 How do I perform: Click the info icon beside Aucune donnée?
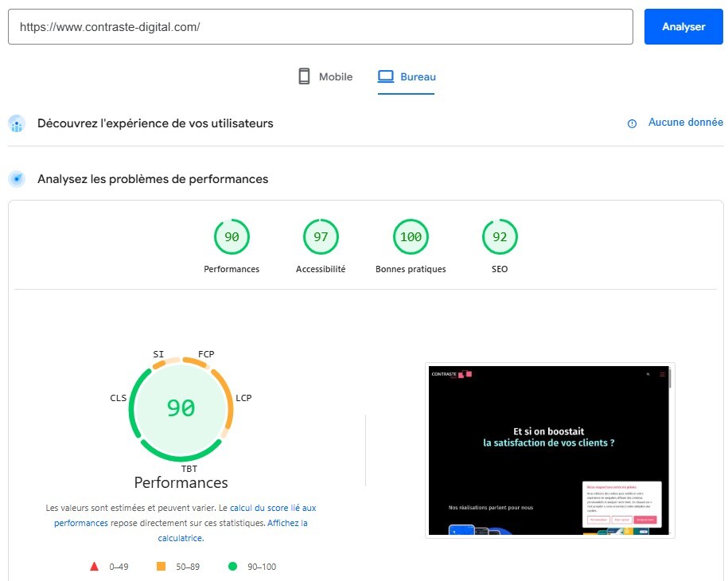point(632,123)
